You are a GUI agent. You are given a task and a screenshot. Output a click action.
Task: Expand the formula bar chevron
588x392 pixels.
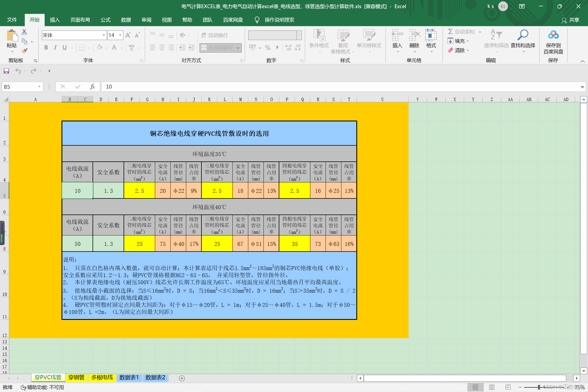click(582, 87)
